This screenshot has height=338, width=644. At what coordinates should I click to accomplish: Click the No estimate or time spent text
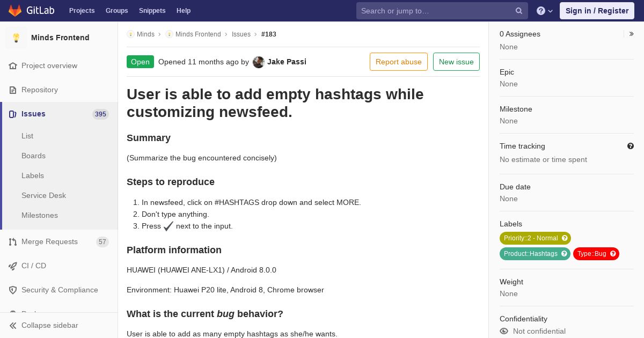[543, 159]
